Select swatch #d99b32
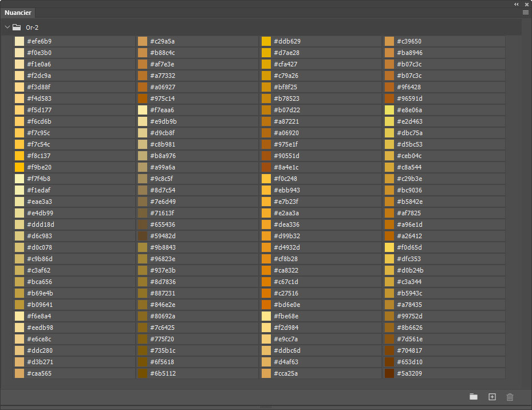 tap(266, 236)
